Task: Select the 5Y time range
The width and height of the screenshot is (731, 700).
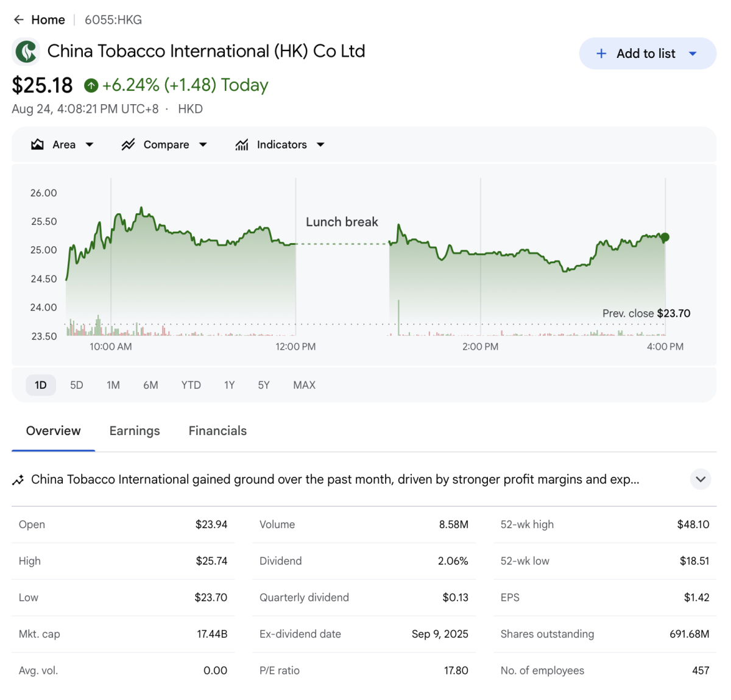Action: click(x=264, y=385)
